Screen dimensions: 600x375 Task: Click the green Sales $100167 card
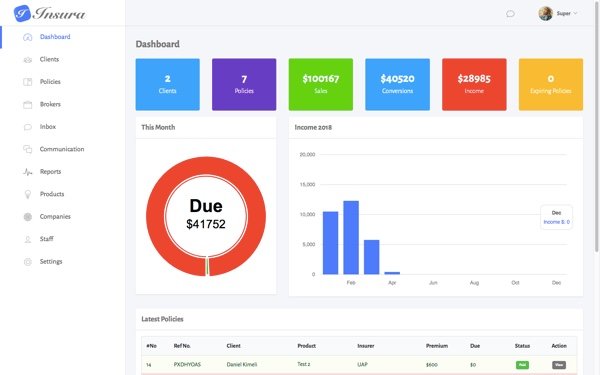pyautogui.click(x=321, y=85)
